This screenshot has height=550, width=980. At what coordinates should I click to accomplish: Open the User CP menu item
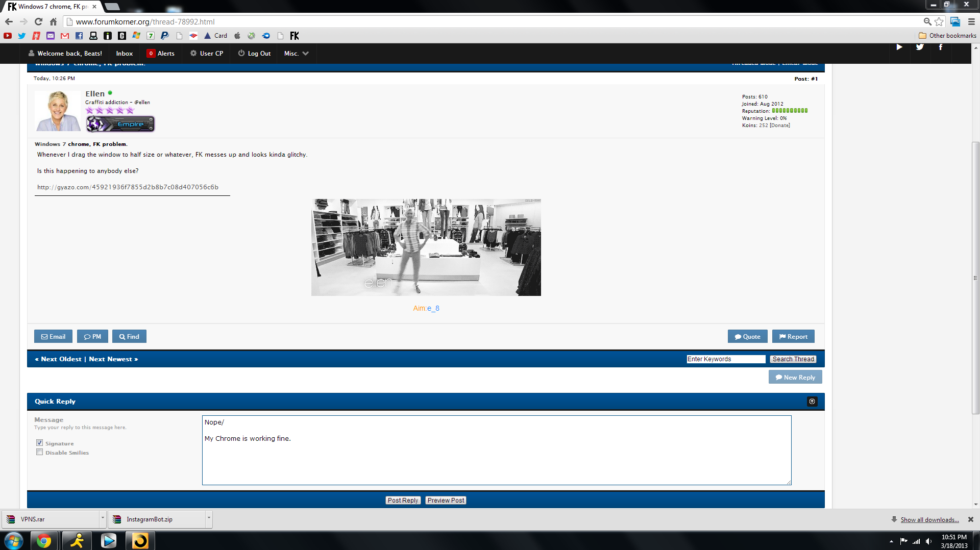[x=207, y=54]
